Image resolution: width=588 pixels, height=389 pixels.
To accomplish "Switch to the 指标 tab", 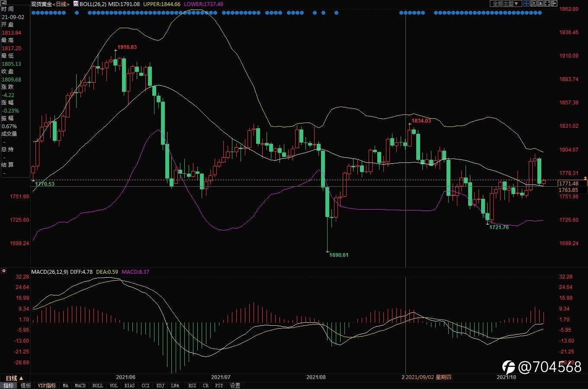I will [x=9, y=386].
